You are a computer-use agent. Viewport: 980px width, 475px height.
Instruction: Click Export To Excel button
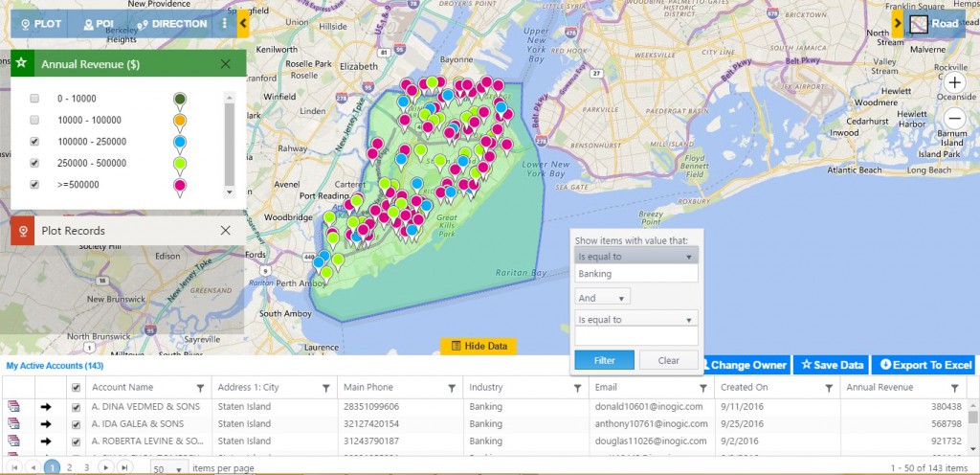point(924,365)
